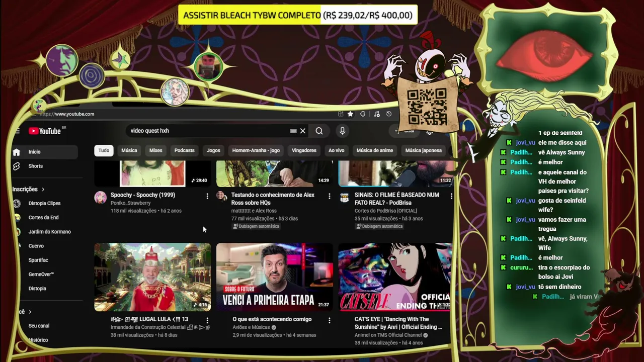Image resolution: width=644 pixels, height=362 pixels.
Task: Play the LUGAL LULA video thumbnail
Action: [x=152, y=277]
